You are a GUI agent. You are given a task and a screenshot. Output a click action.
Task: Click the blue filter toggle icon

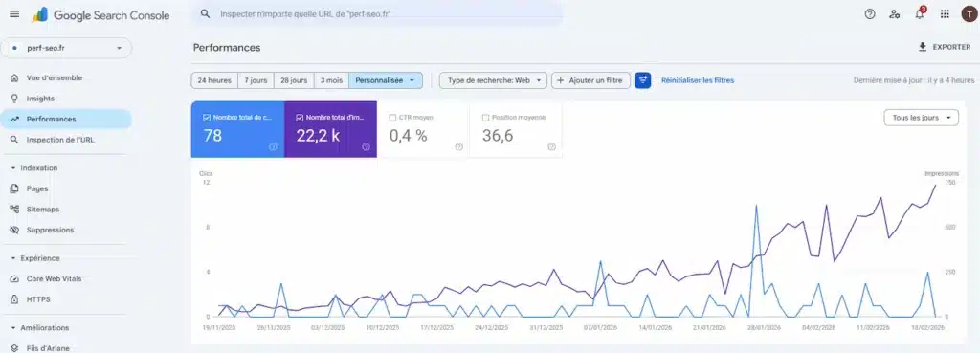point(642,80)
